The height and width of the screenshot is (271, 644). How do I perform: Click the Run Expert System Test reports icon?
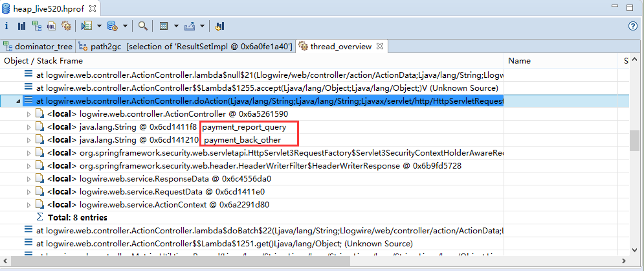pyautogui.click(x=87, y=27)
